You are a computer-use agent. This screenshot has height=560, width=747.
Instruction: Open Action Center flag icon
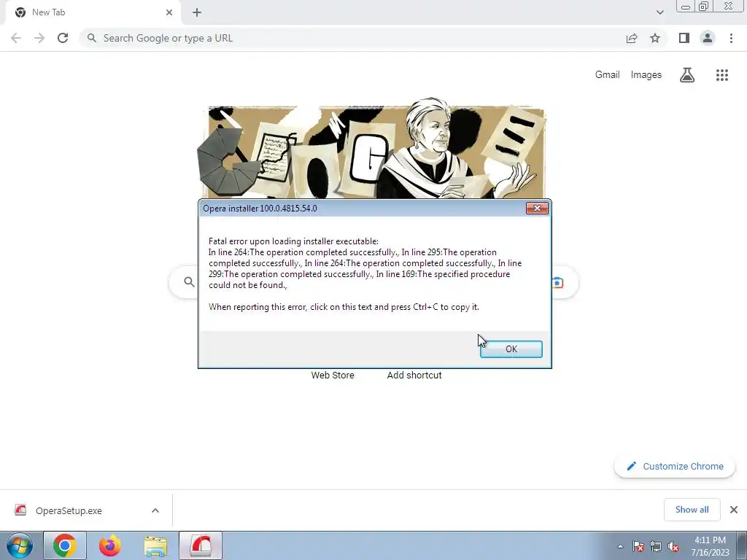[x=638, y=546]
